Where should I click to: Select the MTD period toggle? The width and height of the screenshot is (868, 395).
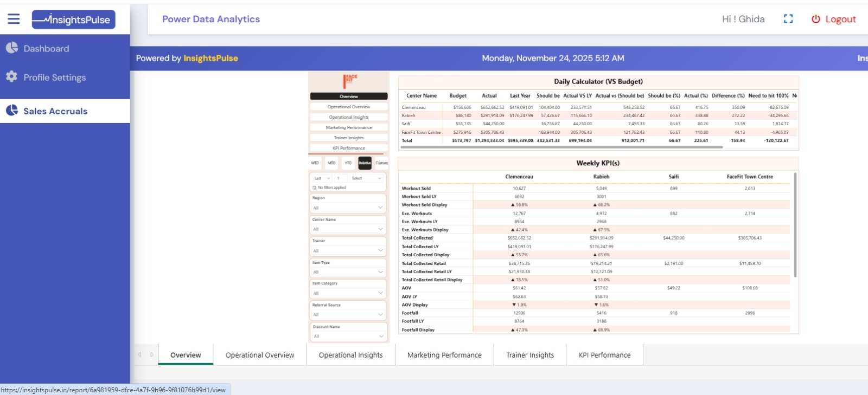pyautogui.click(x=331, y=163)
